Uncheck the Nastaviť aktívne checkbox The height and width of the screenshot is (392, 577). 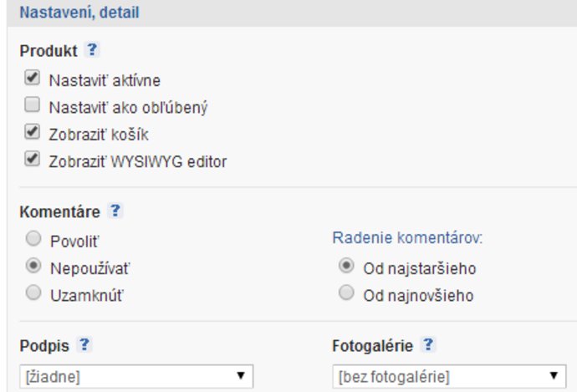point(32,79)
